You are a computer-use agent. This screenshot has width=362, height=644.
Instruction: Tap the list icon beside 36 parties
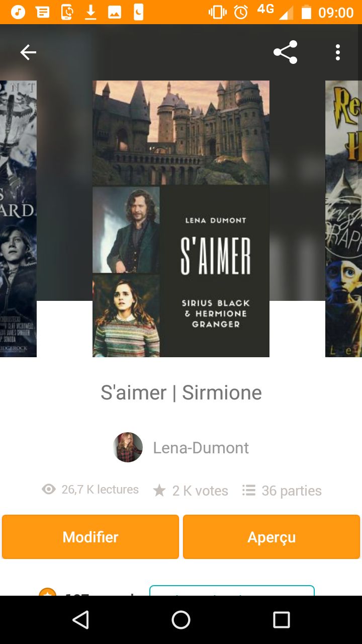248,490
